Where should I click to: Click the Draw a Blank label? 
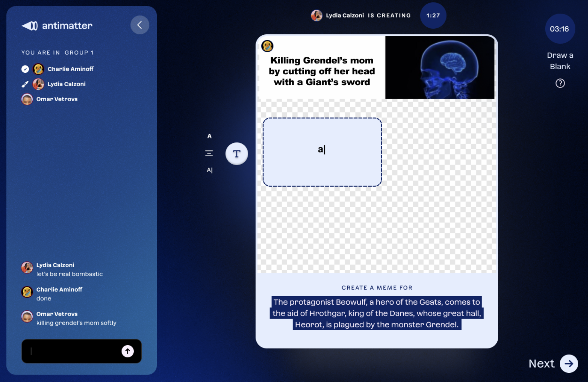tap(560, 61)
